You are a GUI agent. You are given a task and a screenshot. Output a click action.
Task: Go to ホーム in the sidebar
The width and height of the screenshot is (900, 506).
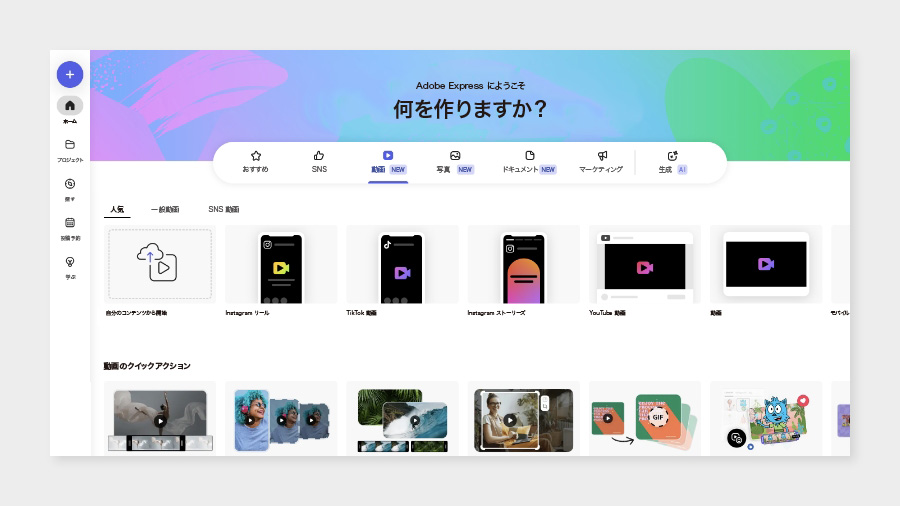click(x=70, y=110)
